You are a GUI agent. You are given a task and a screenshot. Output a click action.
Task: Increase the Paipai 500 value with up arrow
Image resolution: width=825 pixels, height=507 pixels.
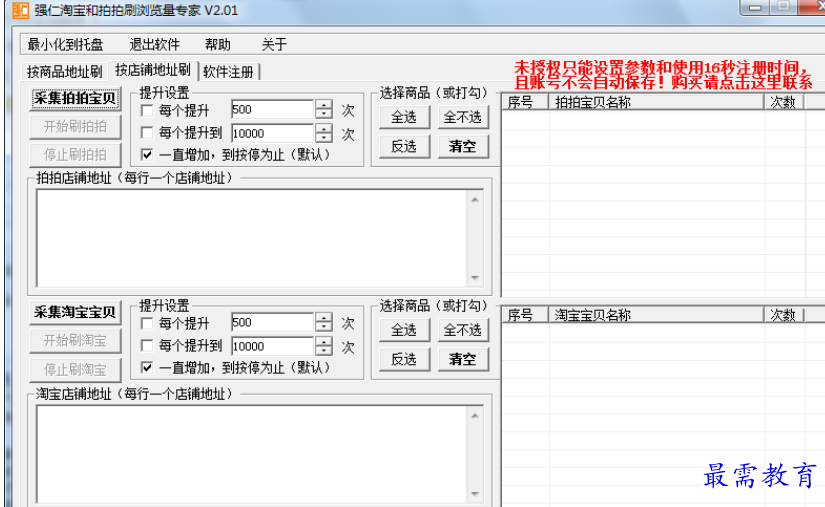click(x=324, y=105)
